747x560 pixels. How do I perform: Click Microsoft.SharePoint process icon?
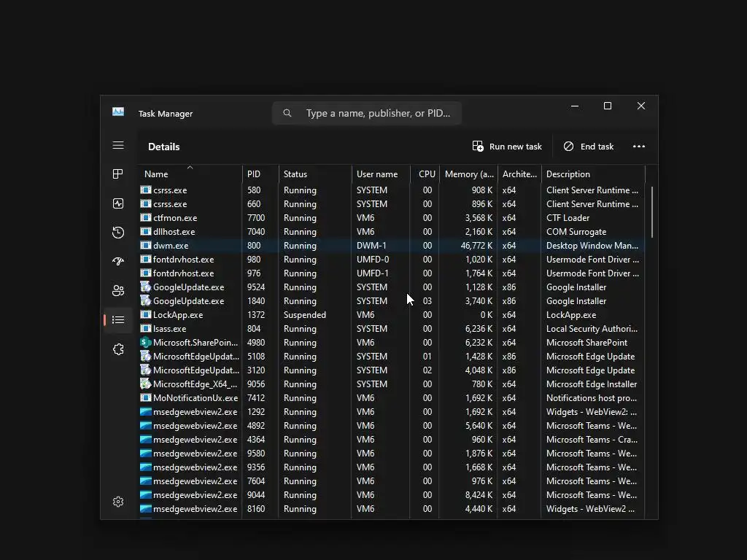[145, 343]
